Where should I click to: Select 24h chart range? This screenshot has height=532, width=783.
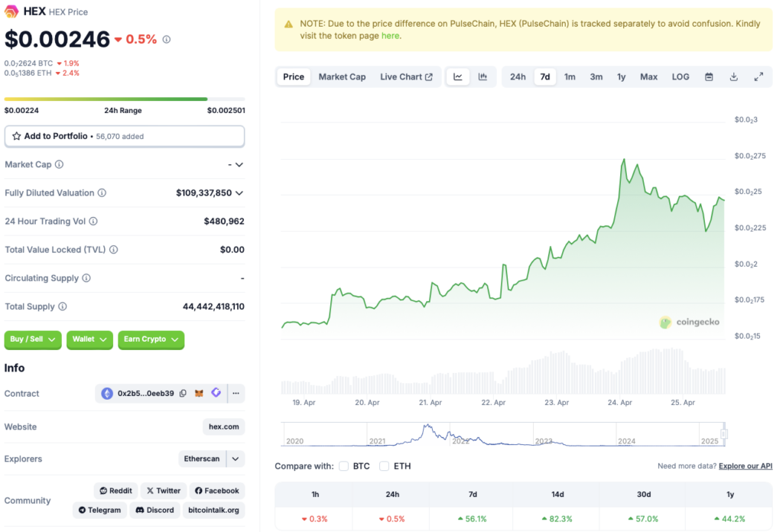(518, 77)
